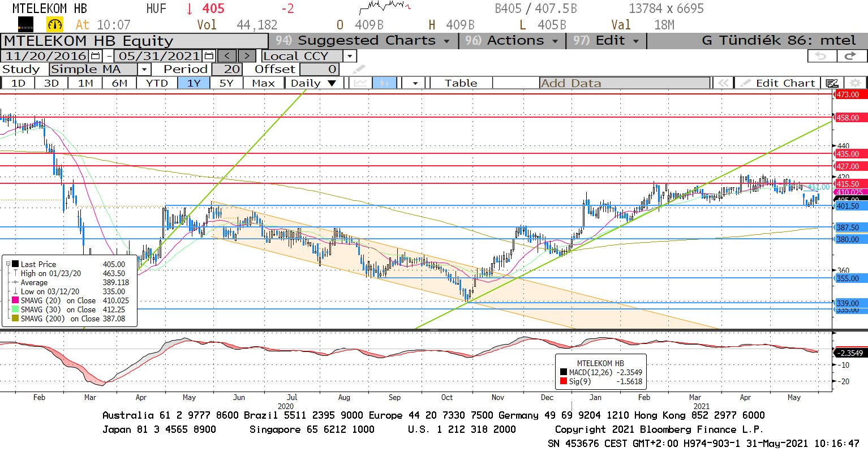868x460 pixels.
Task: Expand the Actions menu
Action: [512, 41]
